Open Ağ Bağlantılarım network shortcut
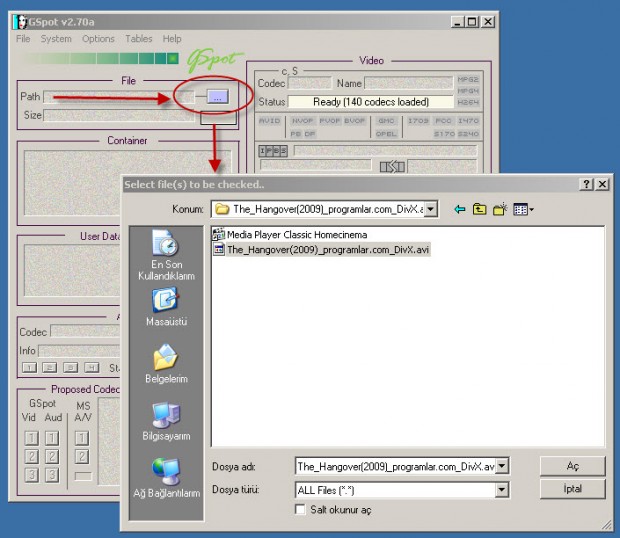 pyautogui.click(x=166, y=478)
